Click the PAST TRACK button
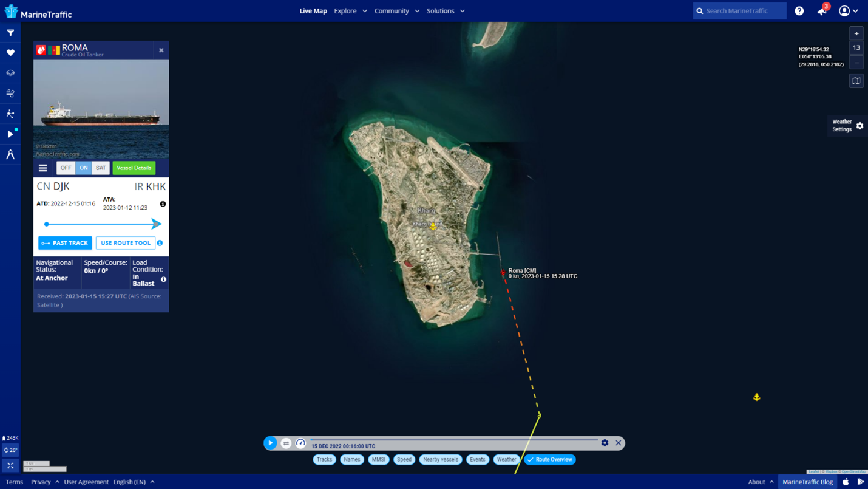Screen dimensions: 868x489 tap(65, 243)
